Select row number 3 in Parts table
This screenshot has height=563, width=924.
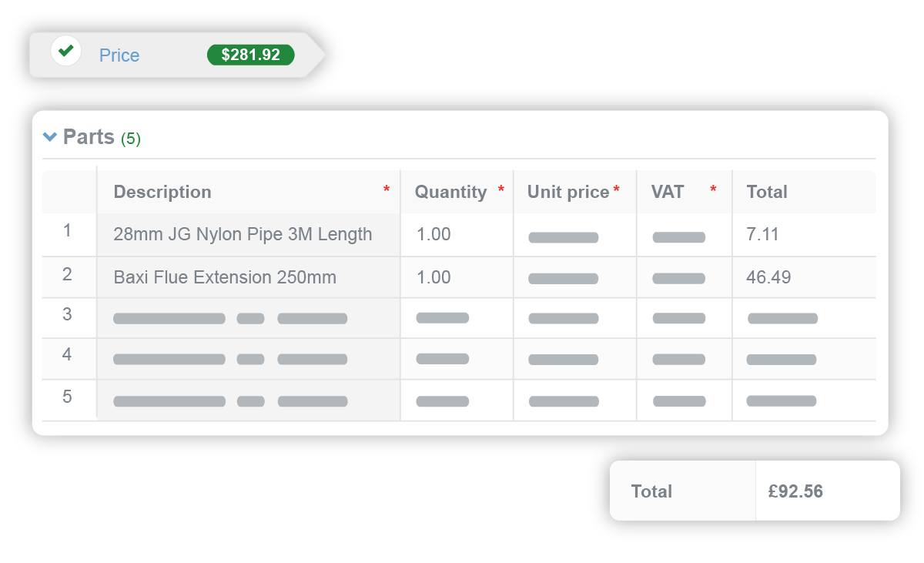(68, 314)
